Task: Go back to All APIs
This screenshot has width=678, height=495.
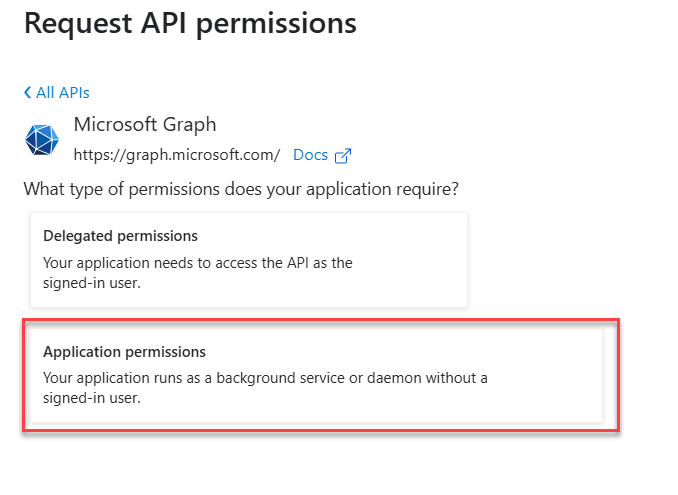Action: point(57,93)
